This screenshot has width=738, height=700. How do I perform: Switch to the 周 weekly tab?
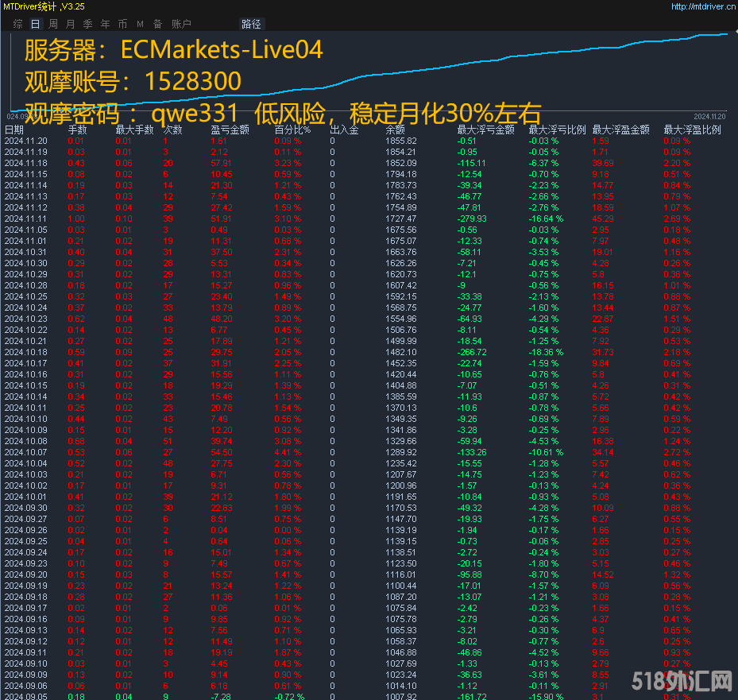(x=53, y=24)
